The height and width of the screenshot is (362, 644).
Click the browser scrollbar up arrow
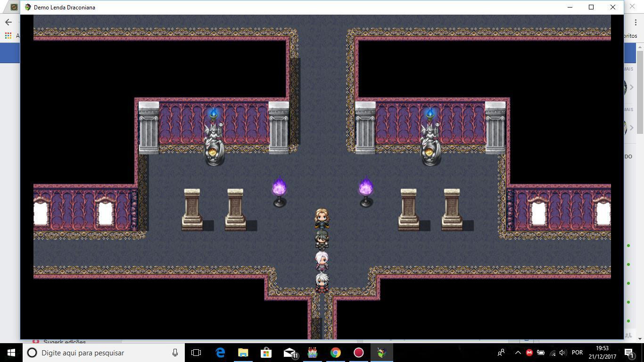(640, 47)
